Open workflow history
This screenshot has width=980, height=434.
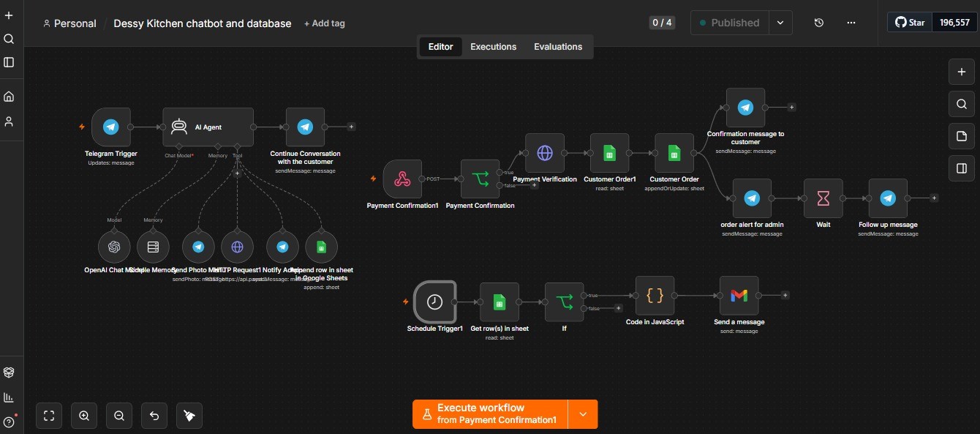[x=819, y=23]
